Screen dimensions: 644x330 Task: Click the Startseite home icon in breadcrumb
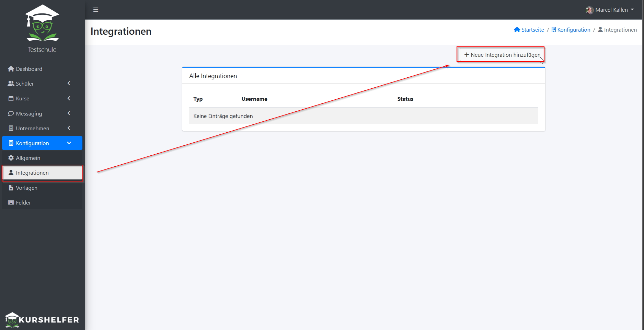pyautogui.click(x=517, y=30)
